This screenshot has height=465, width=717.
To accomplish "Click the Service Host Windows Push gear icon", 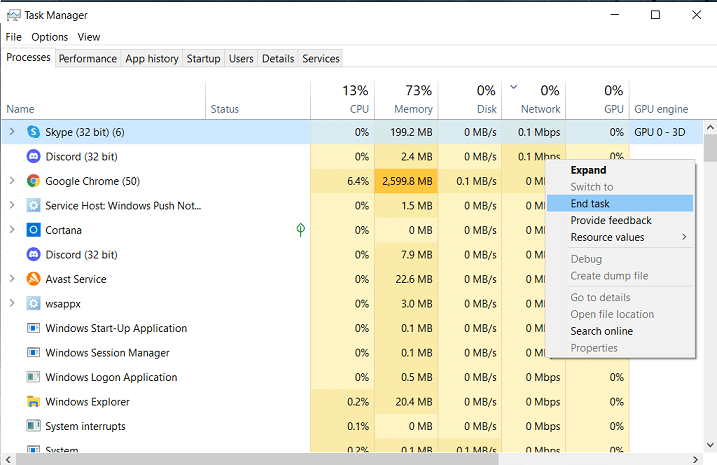I will [x=33, y=206].
